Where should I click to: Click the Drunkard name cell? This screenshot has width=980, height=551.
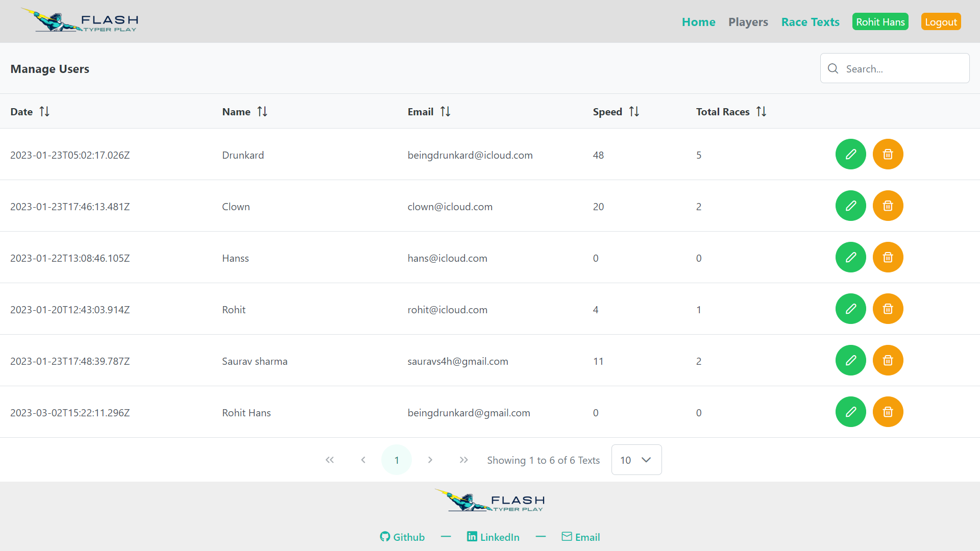click(x=243, y=155)
